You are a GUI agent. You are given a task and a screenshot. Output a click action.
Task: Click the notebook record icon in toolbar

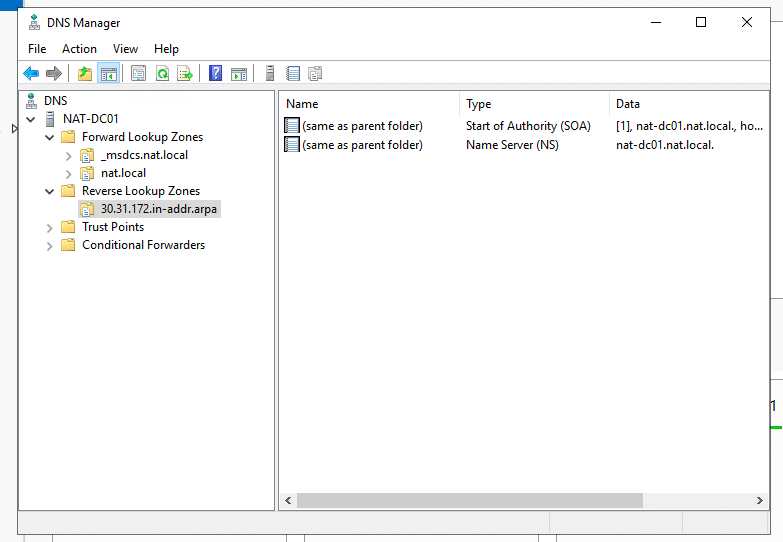(x=293, y=73)
